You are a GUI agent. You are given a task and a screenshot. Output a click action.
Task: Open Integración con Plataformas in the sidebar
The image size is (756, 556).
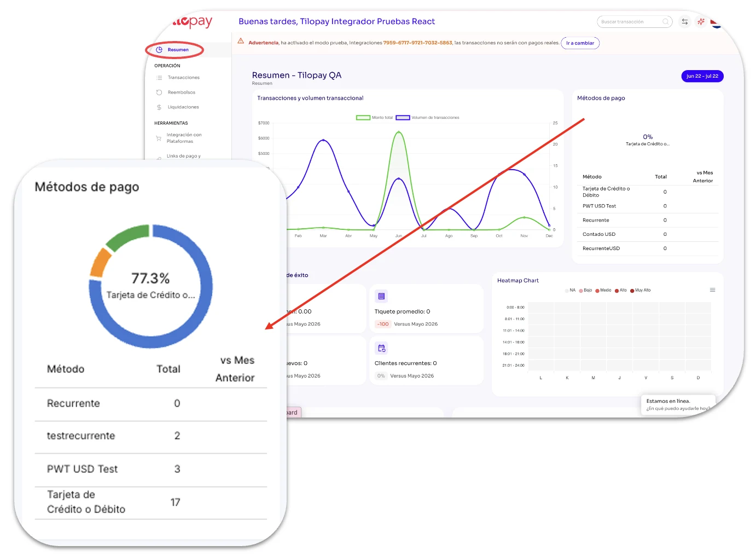(x=184, y=138)
